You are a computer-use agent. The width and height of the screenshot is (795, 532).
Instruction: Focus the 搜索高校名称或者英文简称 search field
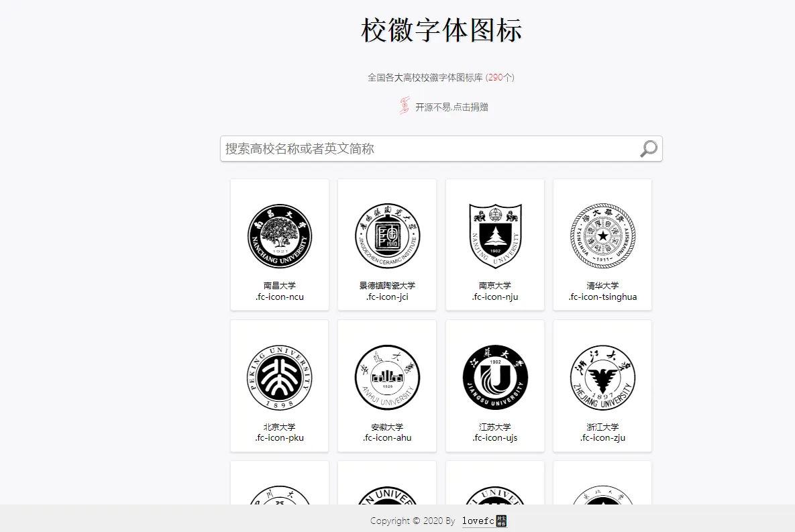[441, 148]
